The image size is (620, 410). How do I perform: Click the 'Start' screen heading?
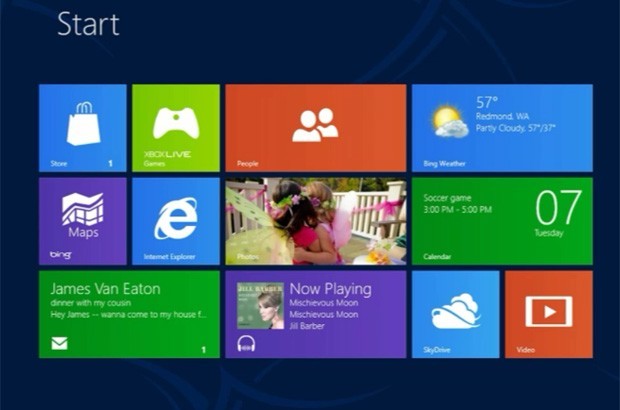(88, 24)
